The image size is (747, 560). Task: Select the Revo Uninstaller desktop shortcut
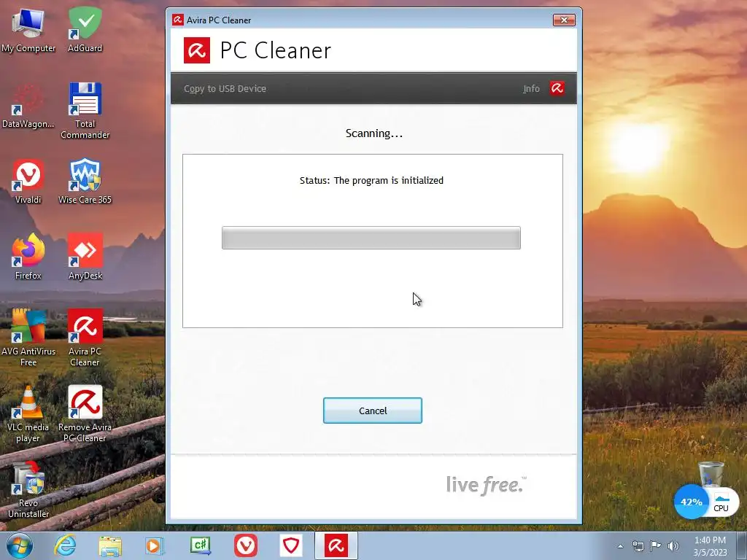28,489
